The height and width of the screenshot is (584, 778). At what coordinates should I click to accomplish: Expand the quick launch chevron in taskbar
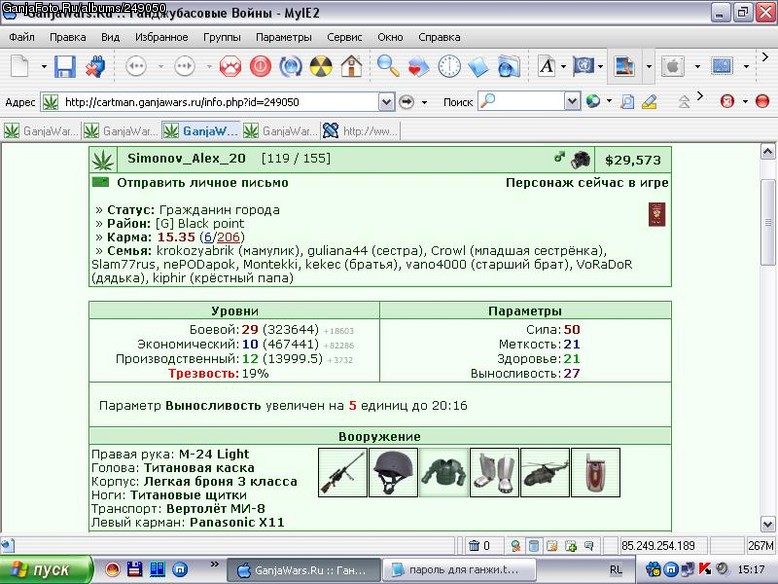[x=214, y=564]
